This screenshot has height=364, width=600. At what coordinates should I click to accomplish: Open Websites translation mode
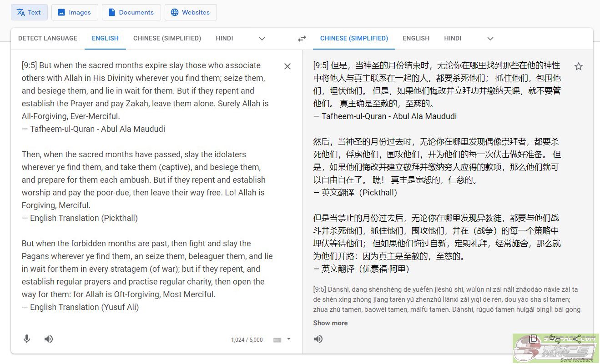tap(191, 12)
